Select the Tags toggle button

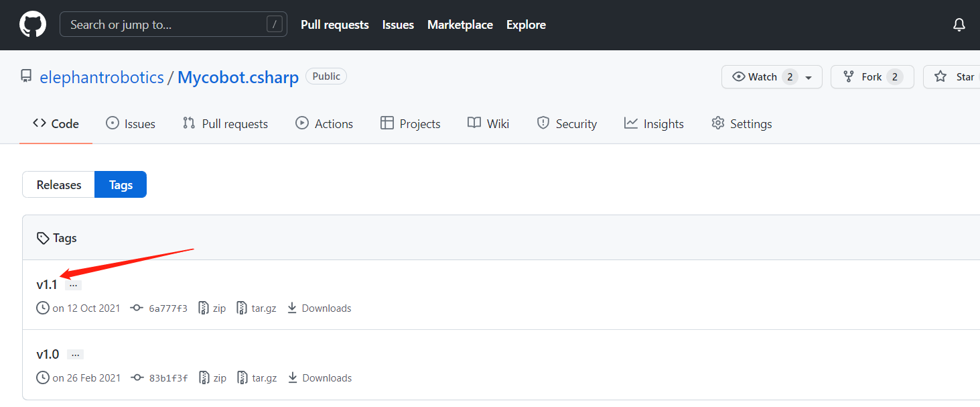pyautogui.click(x=121, y=185)
